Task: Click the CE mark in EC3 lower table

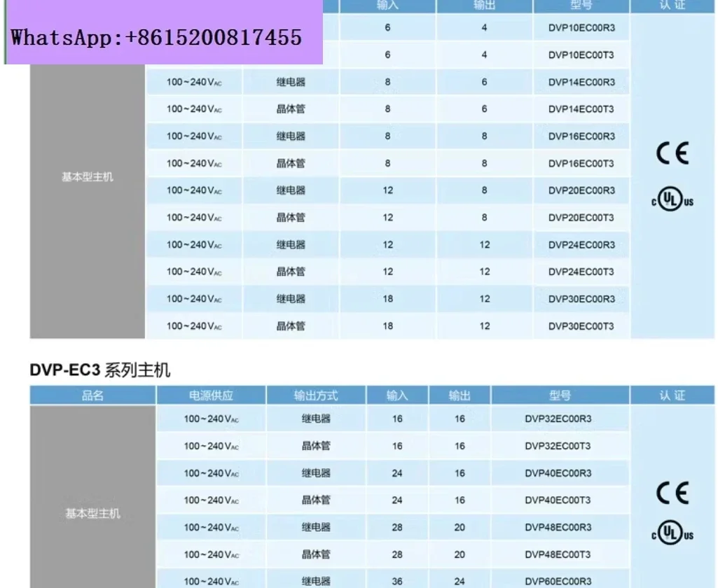Action: coord(672,493)
